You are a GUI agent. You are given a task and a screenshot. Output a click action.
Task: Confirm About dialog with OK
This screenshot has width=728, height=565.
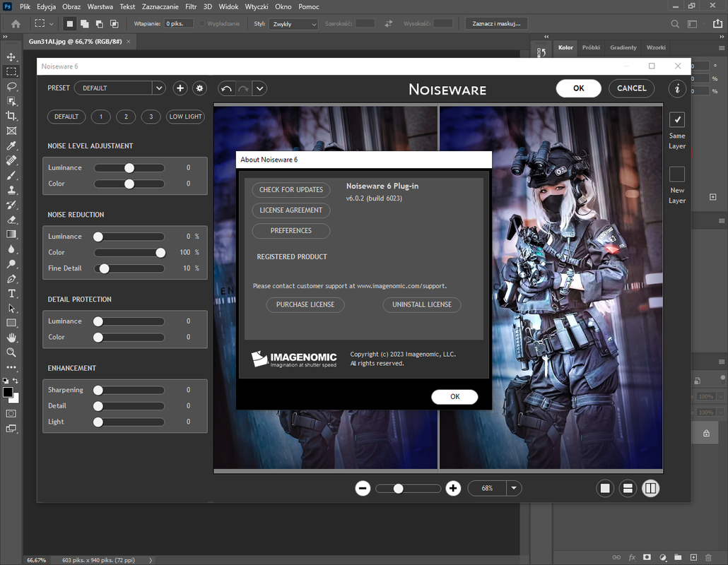[x=454, y=397]
